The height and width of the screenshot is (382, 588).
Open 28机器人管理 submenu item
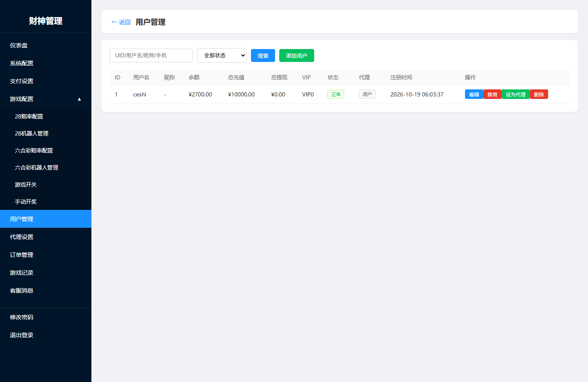click(x=46, y=133)
